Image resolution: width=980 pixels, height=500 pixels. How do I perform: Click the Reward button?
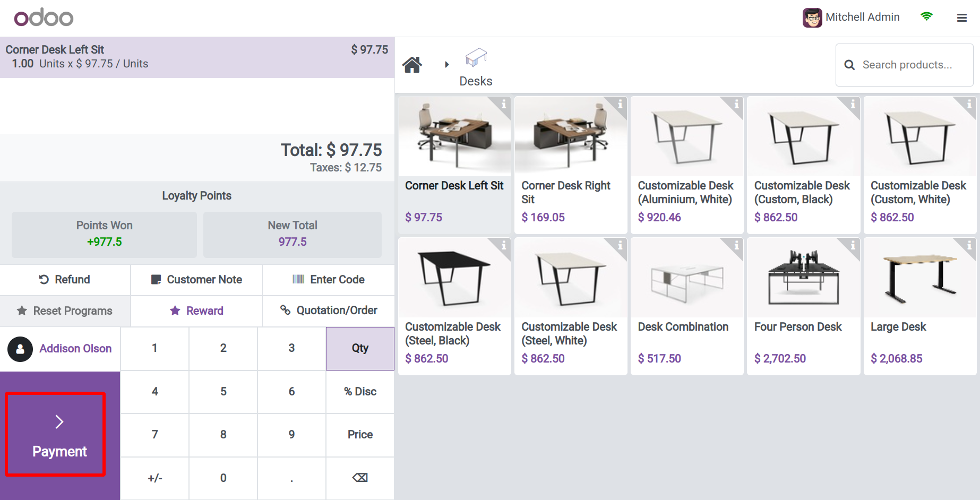click(x=196, y=311)
